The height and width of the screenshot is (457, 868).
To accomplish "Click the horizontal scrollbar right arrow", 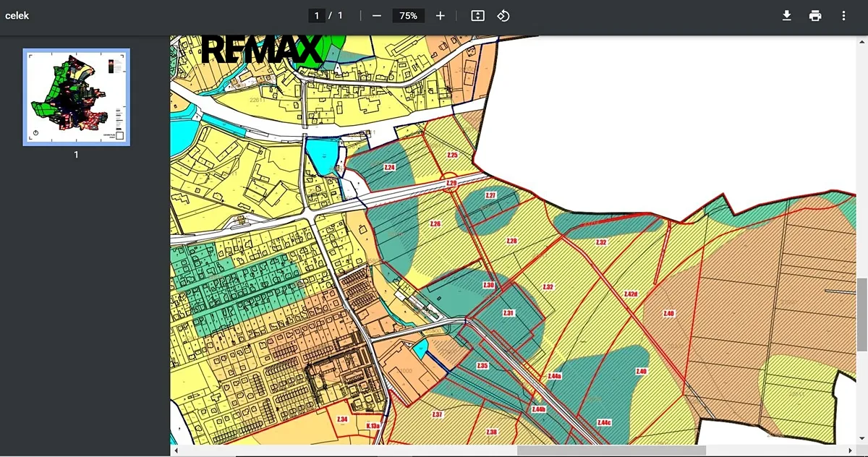I will 851,450.
